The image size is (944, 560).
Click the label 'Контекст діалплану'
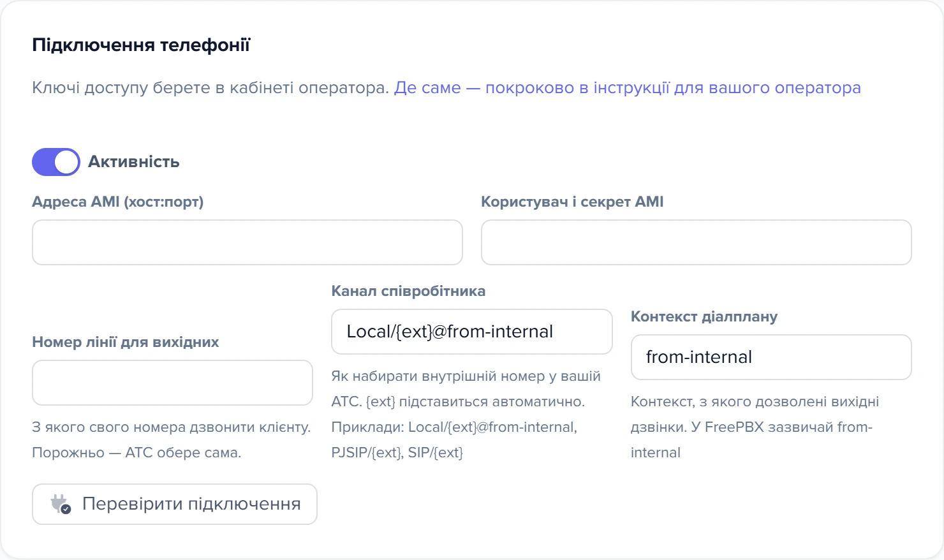(704, 316)
